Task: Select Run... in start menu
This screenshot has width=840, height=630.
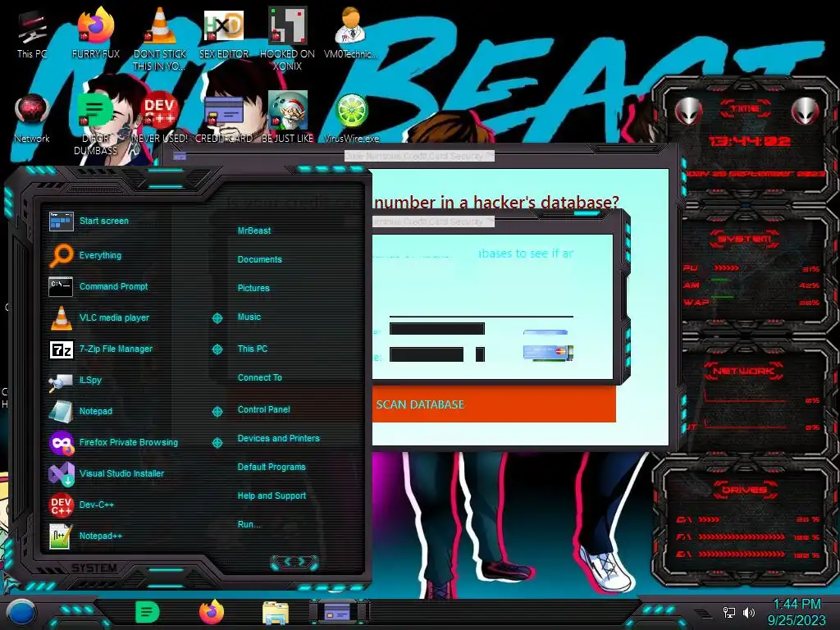Action: pyautogui.click(x=249, y=524)
